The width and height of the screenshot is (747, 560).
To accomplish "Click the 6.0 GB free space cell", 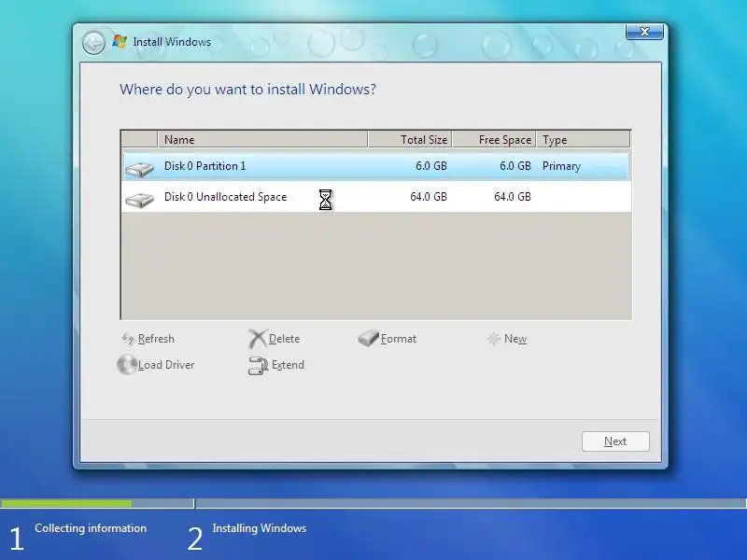I will pyautogui.click(x=515, y=166).
